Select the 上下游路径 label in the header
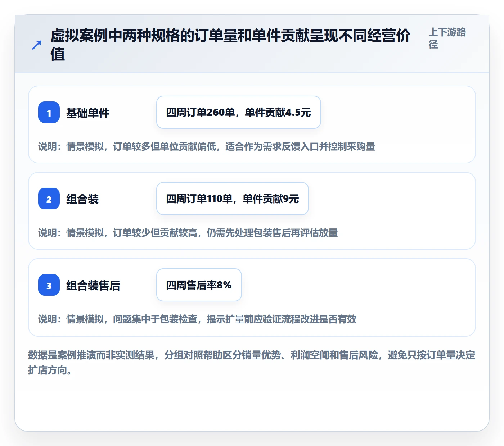504x446 pixels. [447, 38]
